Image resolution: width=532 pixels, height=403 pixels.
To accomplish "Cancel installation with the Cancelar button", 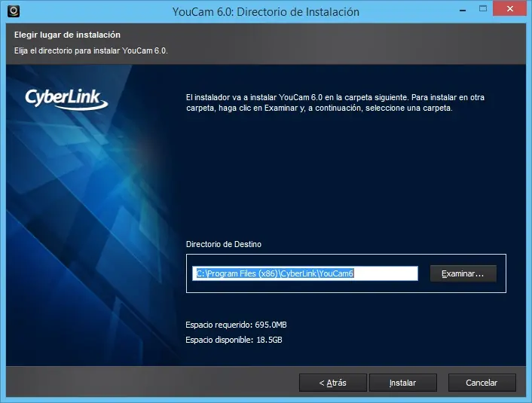I will click(x=482, y=383).
